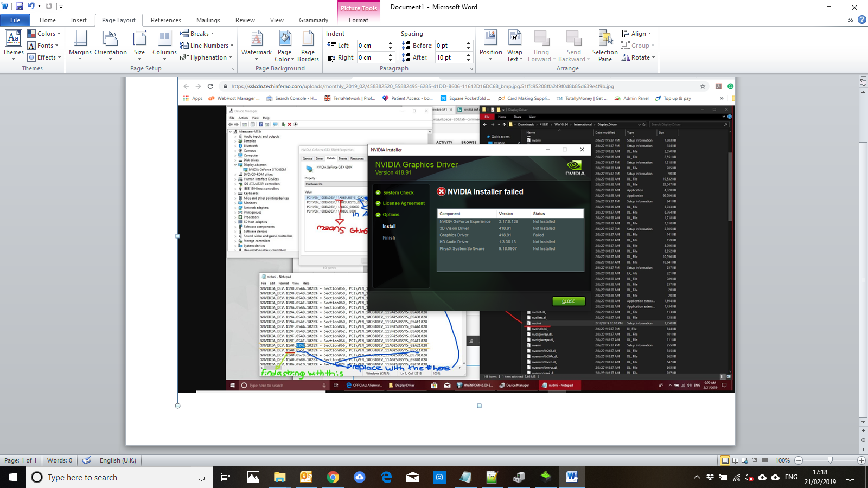868x488 pixels.
Task: Open the Group dropdown
Action: click(x=638, y=46)
